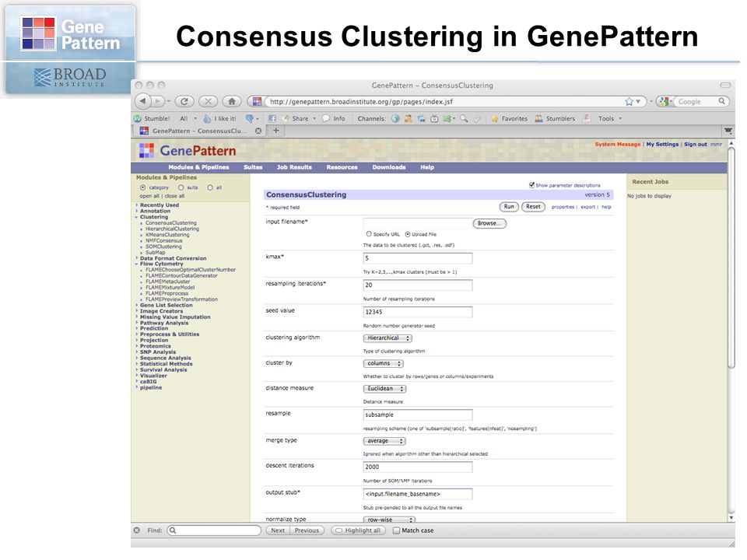Click the globe channel icon
Screen dimensions: 747x560
[395, 118]
